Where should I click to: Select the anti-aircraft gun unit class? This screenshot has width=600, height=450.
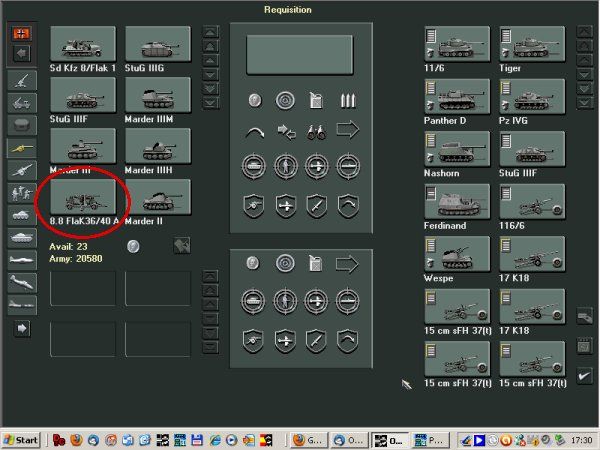[22, 80]
